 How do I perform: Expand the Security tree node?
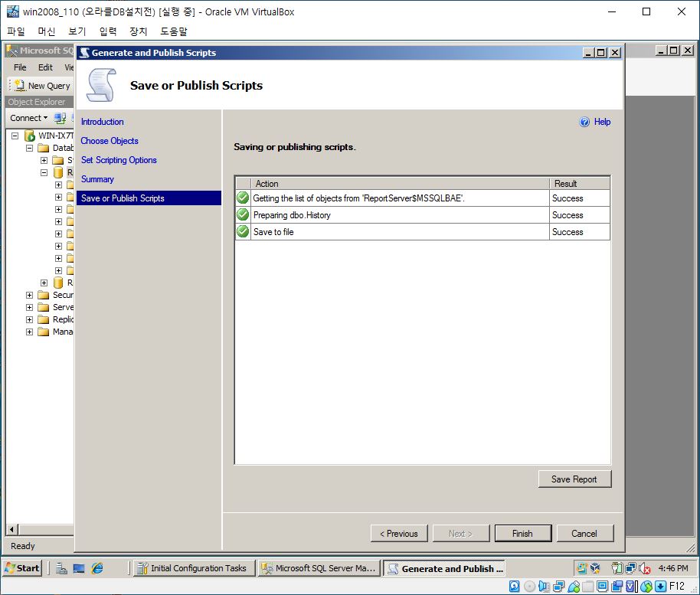(29, 295)
